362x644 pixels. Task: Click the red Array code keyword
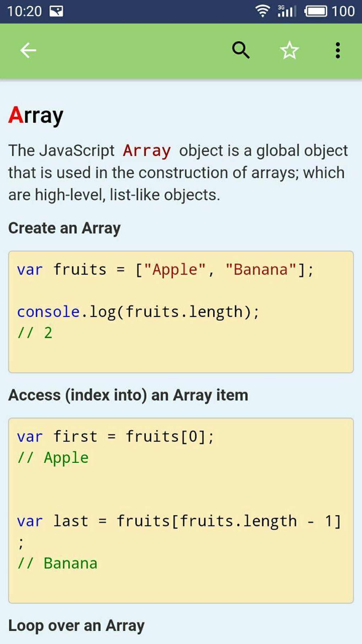[147, 151]
